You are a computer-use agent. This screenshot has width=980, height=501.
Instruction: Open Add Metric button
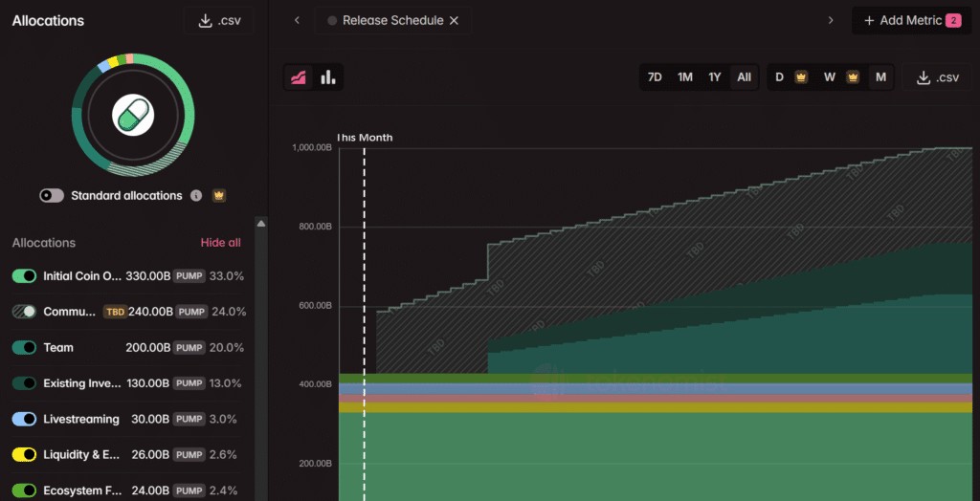click(912, 21)
